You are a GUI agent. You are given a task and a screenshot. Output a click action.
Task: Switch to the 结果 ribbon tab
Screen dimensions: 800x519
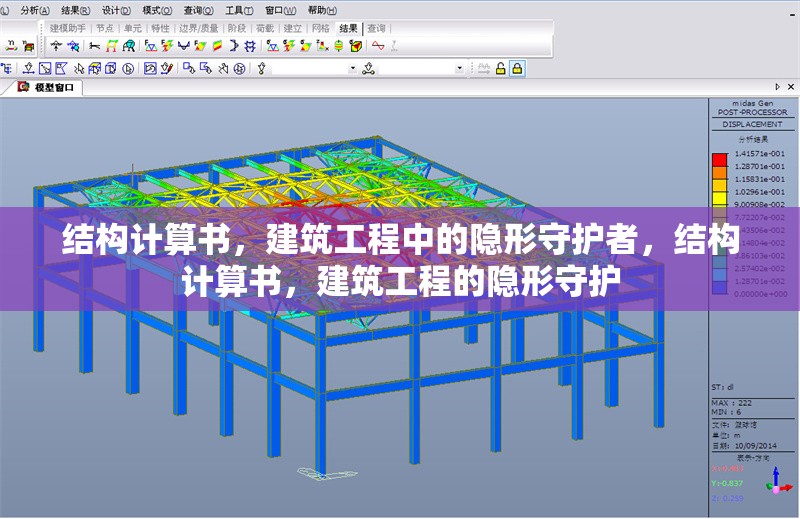click(x=348, y=29)
